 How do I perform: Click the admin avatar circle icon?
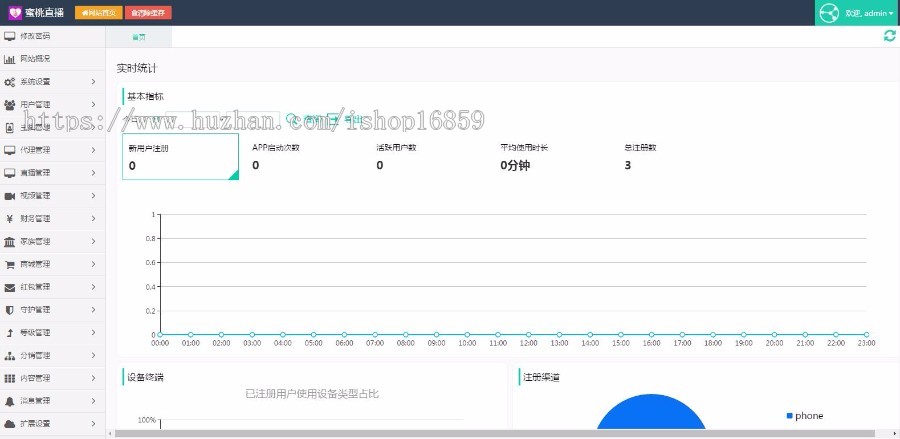(829, 13)
